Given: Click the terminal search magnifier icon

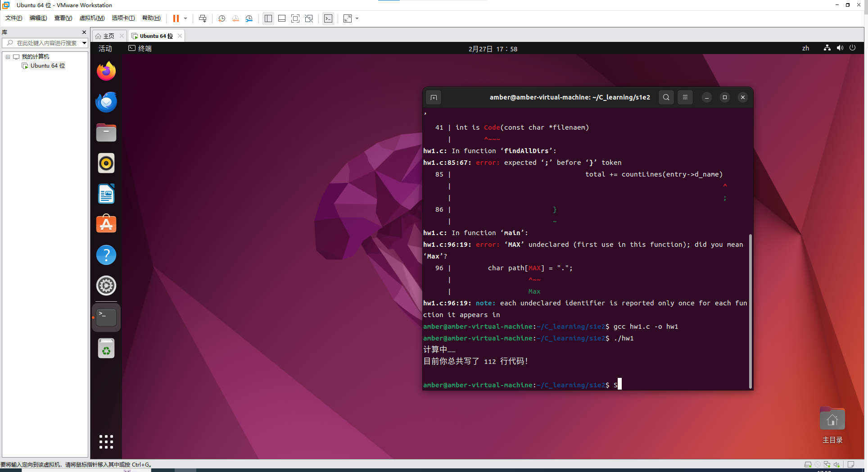Looking at the screenshot, I should (666, 97).
